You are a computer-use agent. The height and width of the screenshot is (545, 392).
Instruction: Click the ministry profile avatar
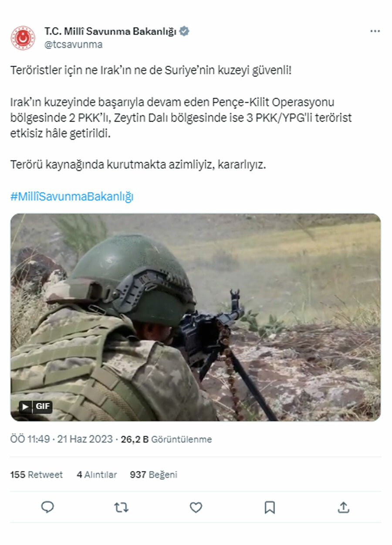click(23, 38)
